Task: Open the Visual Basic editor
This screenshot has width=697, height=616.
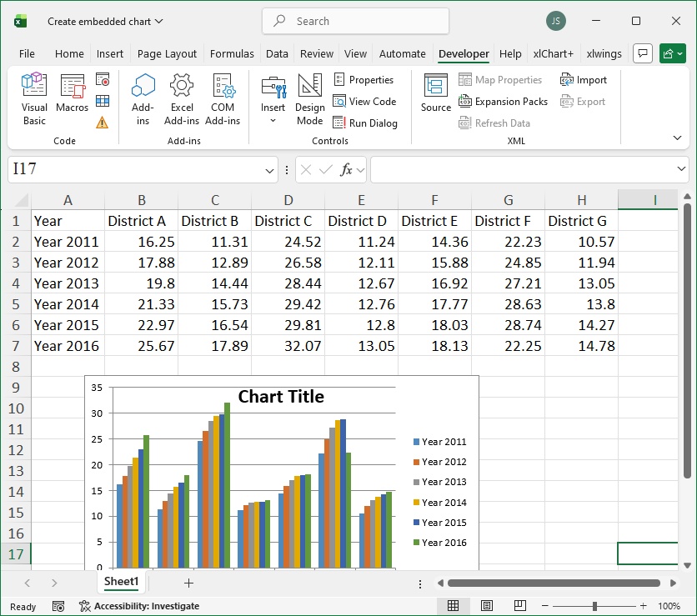Action: (x=34, y=99)
